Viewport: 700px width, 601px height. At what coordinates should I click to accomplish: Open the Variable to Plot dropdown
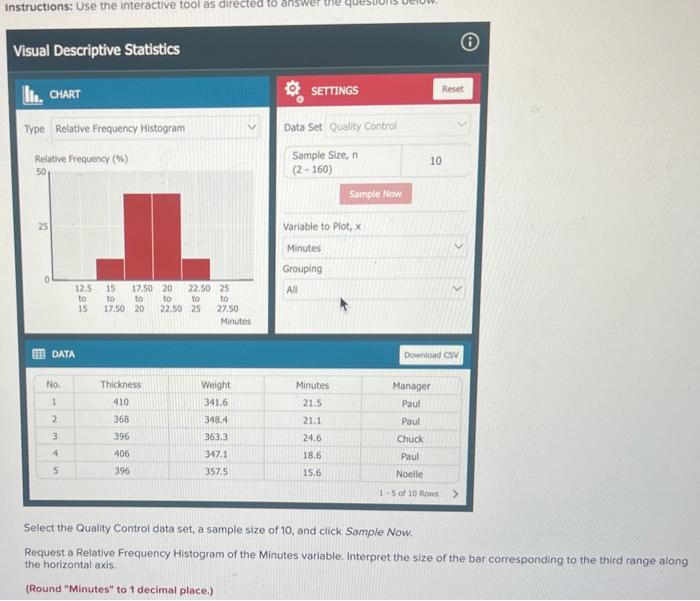(374, 247)
